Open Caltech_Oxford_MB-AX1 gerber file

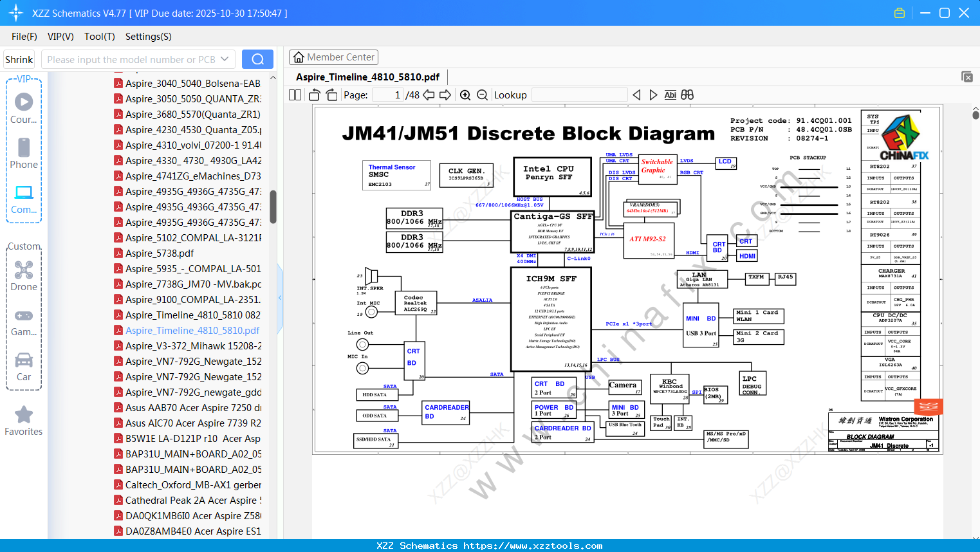tap(193, 484)
